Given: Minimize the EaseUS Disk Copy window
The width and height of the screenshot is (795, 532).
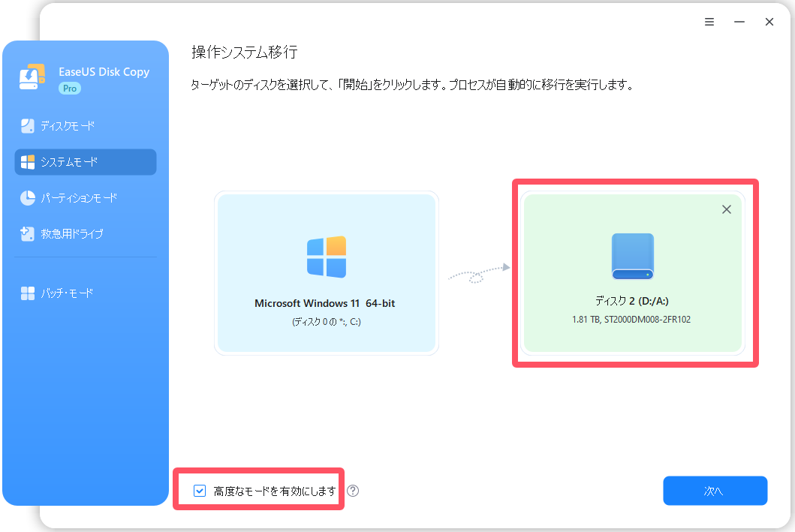Looking at the screenshot, I should (x=739, y=22).
